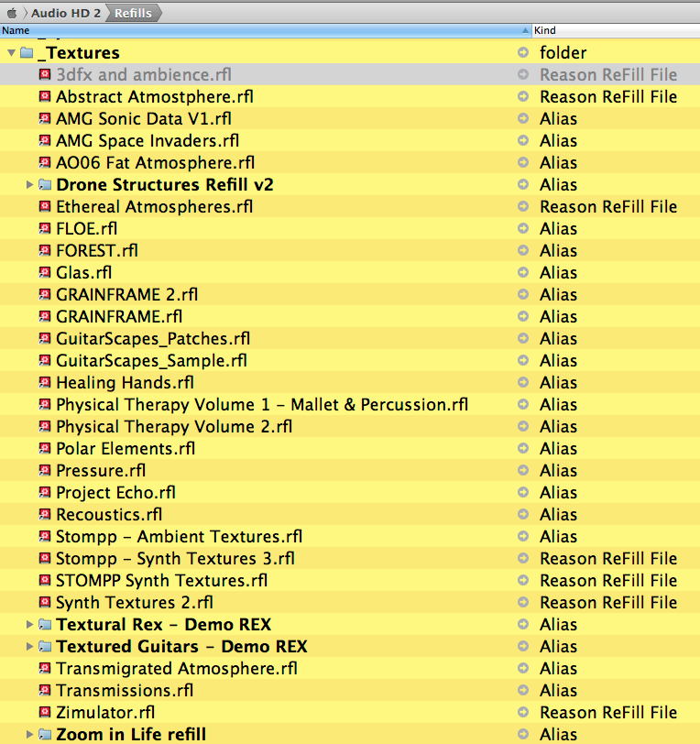This screenshot has width=700, height=744.
Task: Expand the Textured Guitars - Demo REX folder
Action: pyautogui.click(x=29, y=646)
